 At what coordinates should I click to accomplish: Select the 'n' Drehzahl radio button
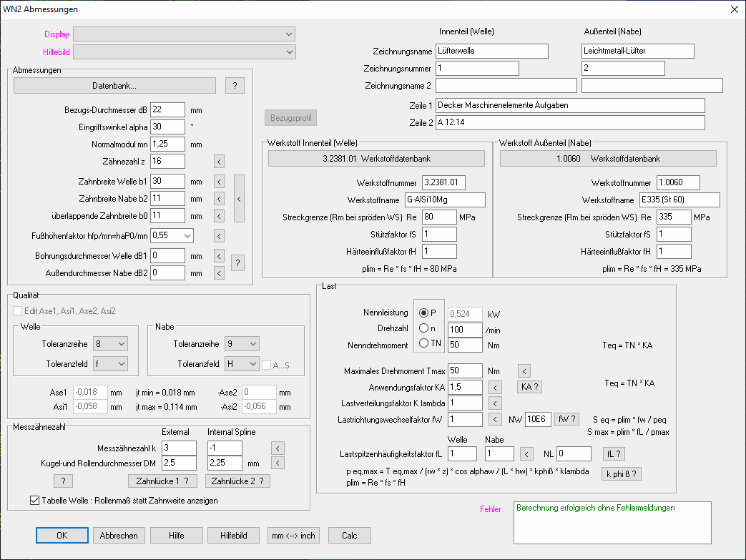click(426, 328)
